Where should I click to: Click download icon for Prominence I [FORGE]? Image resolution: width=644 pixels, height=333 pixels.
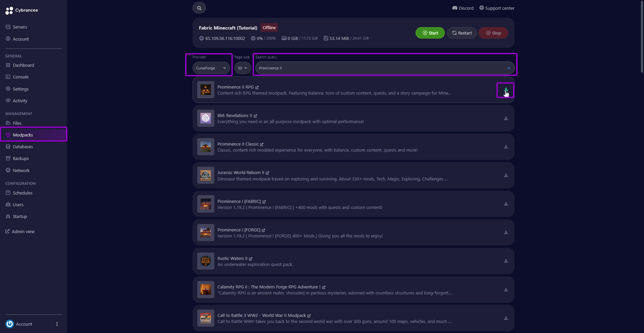[x=506, y=232]
